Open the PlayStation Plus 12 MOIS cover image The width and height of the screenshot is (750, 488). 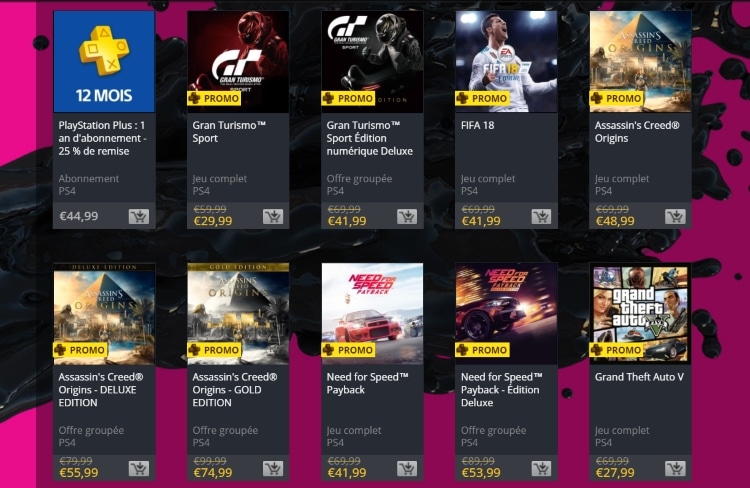[x=104, y=62]
